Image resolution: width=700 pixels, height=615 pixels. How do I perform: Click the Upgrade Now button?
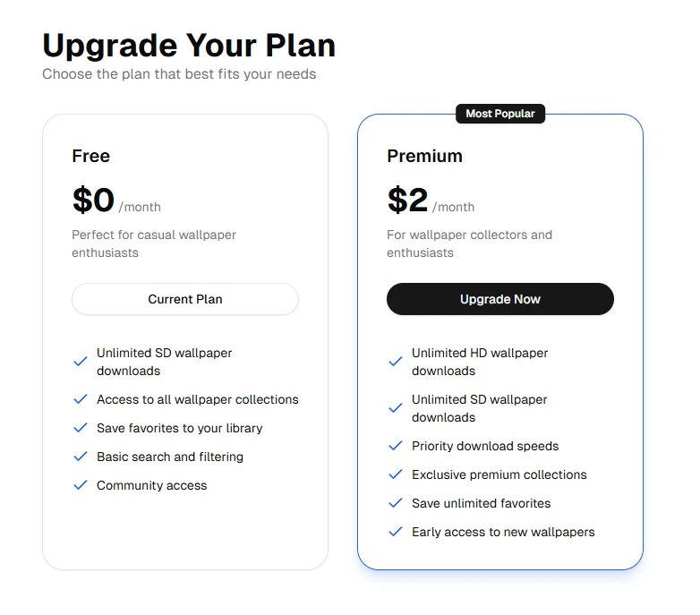pos(499,299)
